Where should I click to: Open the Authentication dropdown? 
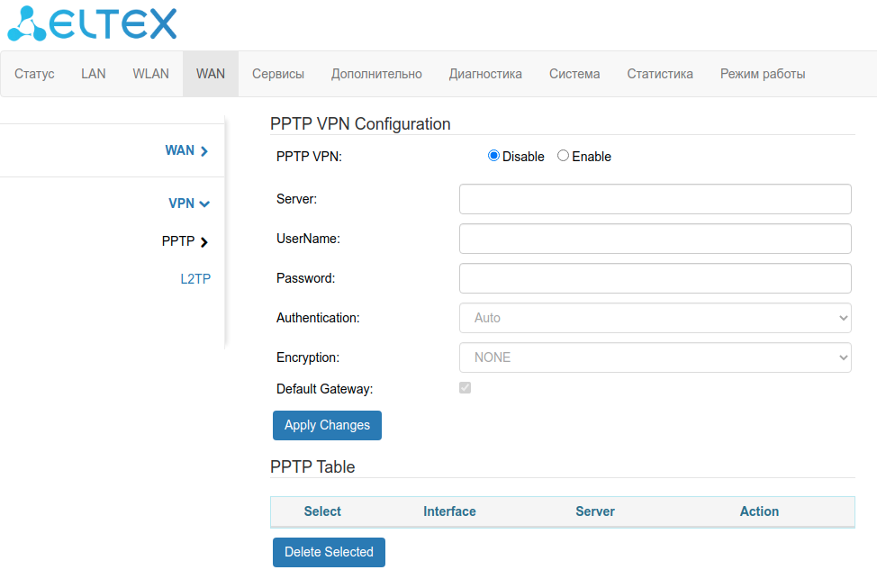[x=655, y=318]
